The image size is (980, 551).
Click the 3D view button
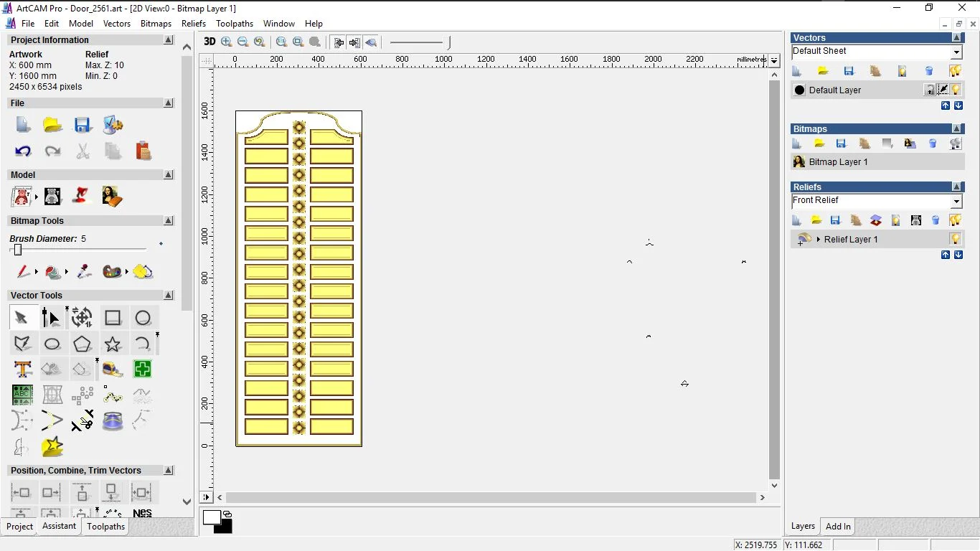(209, 42)
